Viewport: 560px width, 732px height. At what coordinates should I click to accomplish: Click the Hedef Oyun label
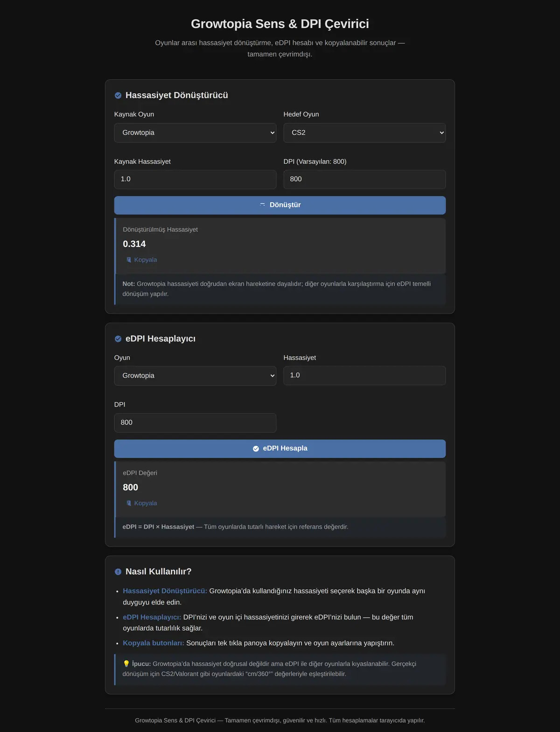point(301,114)
